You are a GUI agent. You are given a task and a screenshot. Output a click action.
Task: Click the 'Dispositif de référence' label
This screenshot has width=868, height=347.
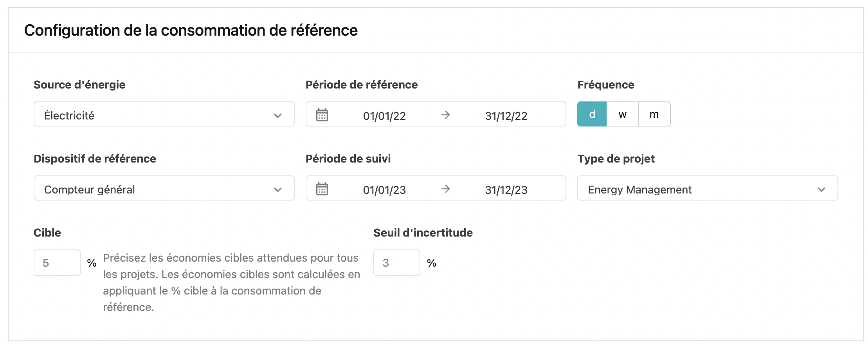coord(95,159)
